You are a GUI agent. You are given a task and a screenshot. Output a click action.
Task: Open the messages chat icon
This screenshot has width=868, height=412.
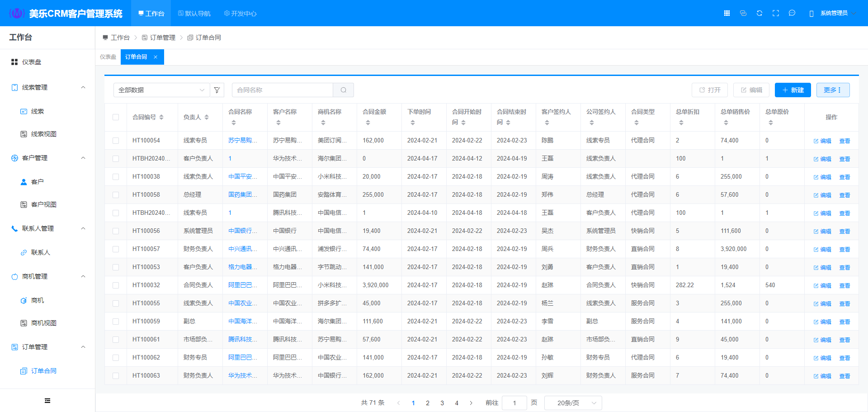pyautogui.click(x=792, y=13)
